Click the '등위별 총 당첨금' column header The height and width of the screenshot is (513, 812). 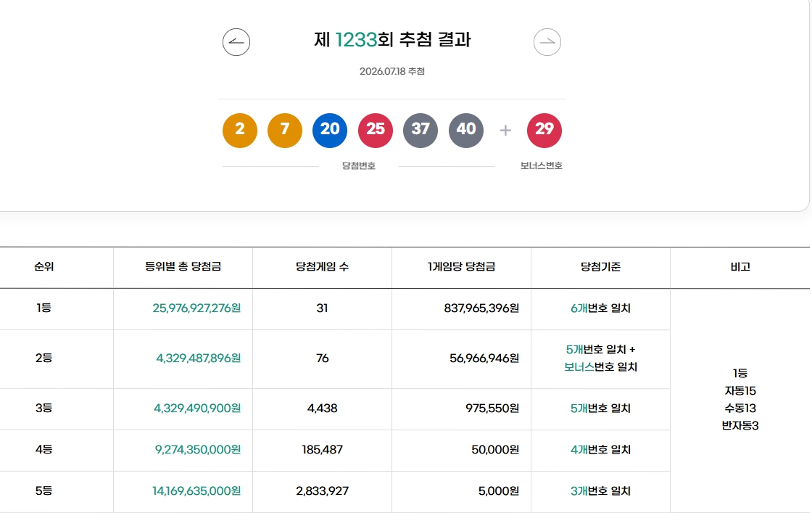[183, 266]
